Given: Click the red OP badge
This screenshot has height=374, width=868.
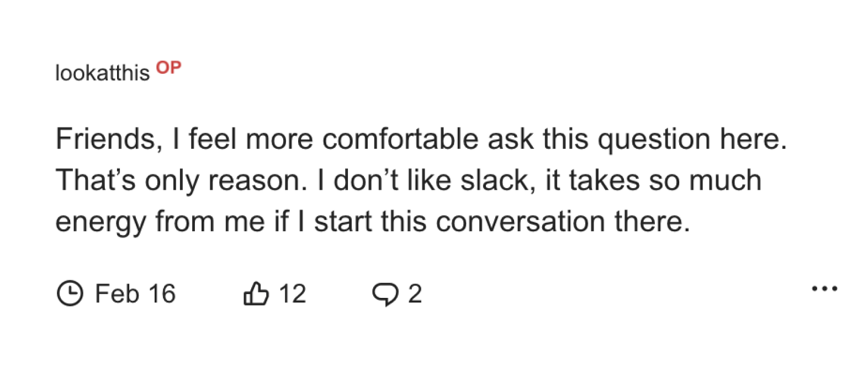Looking at the screenshot, I should click(168, 67).
